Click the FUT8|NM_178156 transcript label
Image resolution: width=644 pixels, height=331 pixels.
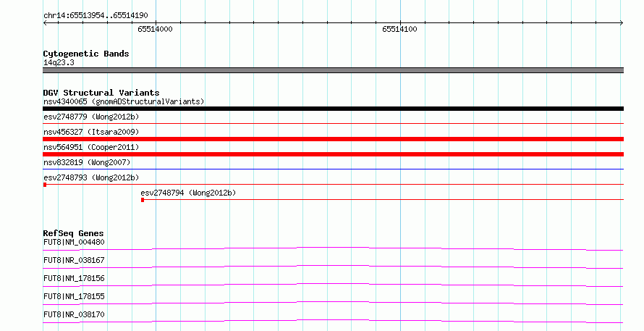(x=74, y=278)
